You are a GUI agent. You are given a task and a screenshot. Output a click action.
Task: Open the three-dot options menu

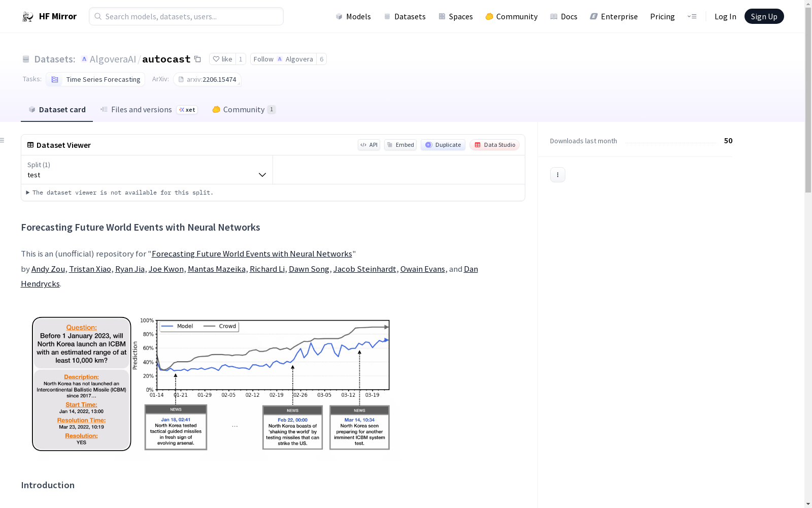point(558,175)
